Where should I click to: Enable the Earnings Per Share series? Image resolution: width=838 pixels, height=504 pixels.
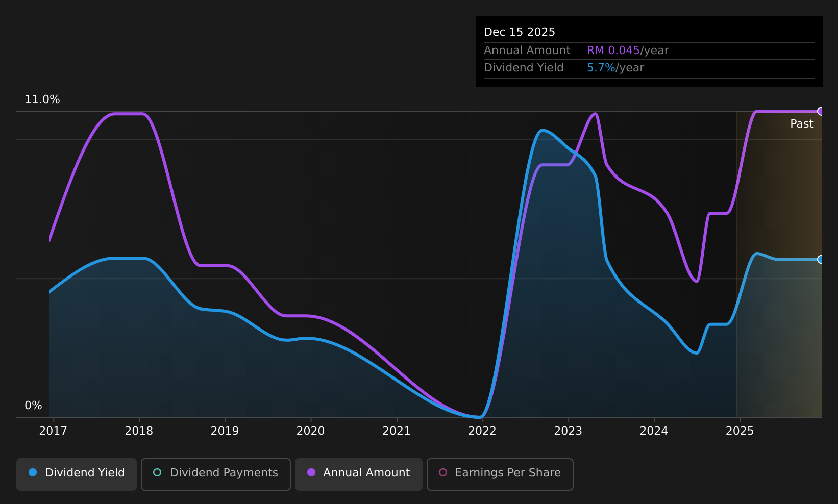click(500, 474)
